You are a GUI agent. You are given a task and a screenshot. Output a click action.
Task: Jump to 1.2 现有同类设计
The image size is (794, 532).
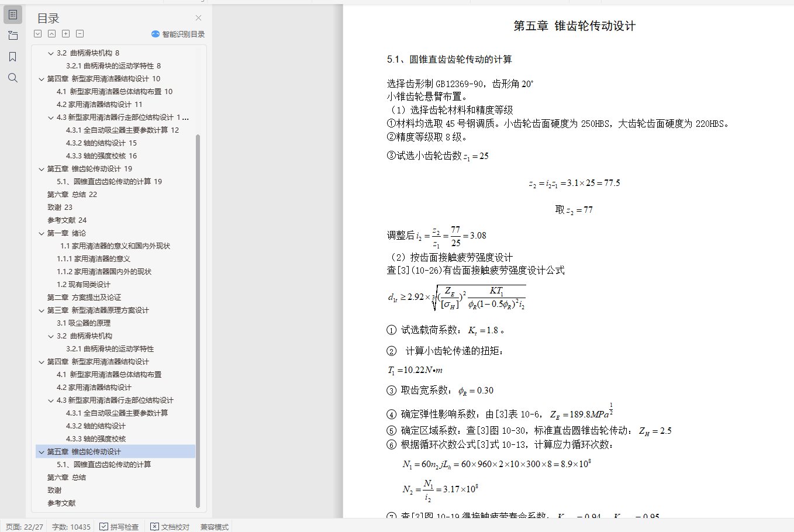tap(83, 285)
